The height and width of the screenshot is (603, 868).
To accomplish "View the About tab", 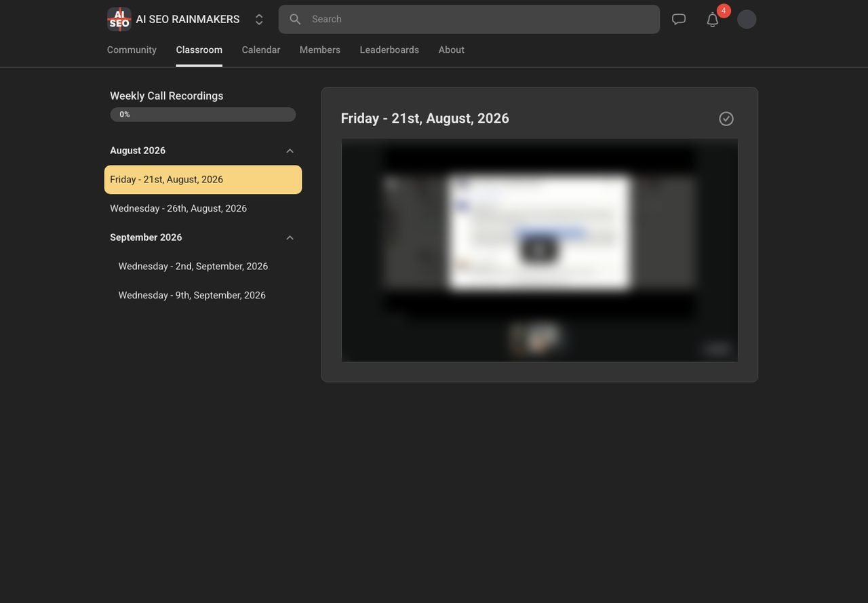I will (452, 50).
